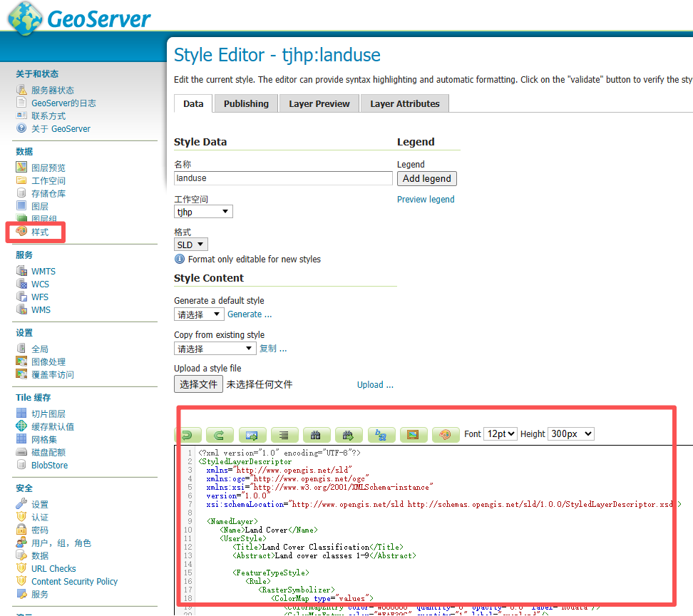This screenshot has height=616, width=693.
Task: Click the undo button in the editor toolbar
Action: pos(189,436)
